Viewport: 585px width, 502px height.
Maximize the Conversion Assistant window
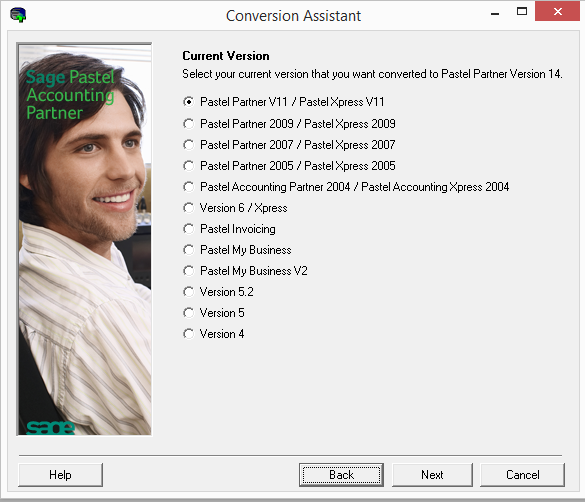click(522, 12)
